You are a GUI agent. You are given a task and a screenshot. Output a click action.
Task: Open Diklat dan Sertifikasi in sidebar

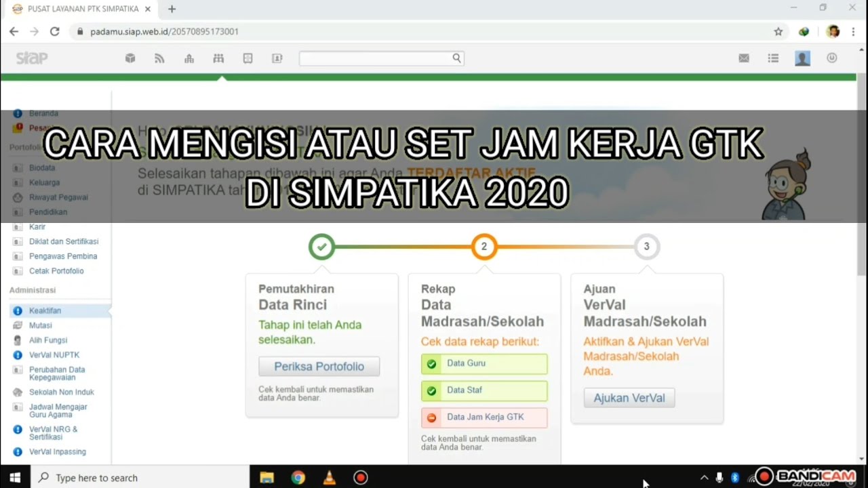pos(64,241)
